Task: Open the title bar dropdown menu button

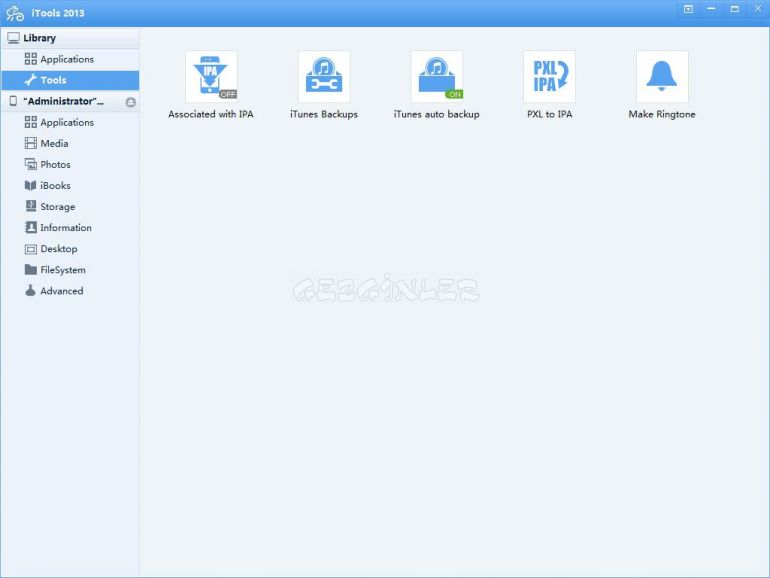Action: [688, 9]
